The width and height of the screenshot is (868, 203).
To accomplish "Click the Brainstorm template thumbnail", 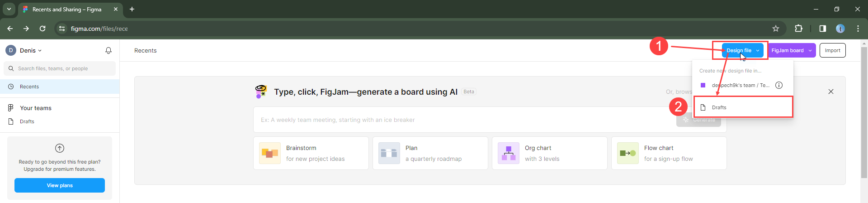I will (x=270, y=153).
